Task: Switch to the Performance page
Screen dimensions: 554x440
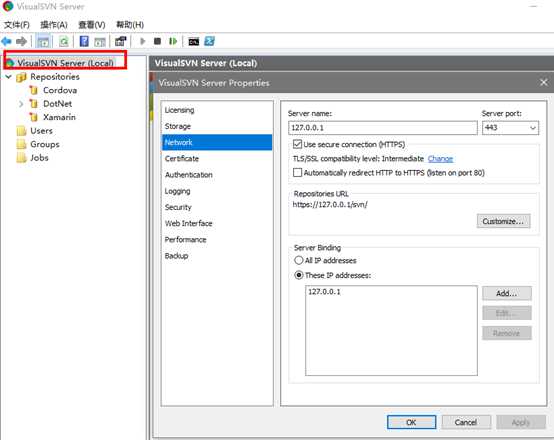Action: coord(217,240)
